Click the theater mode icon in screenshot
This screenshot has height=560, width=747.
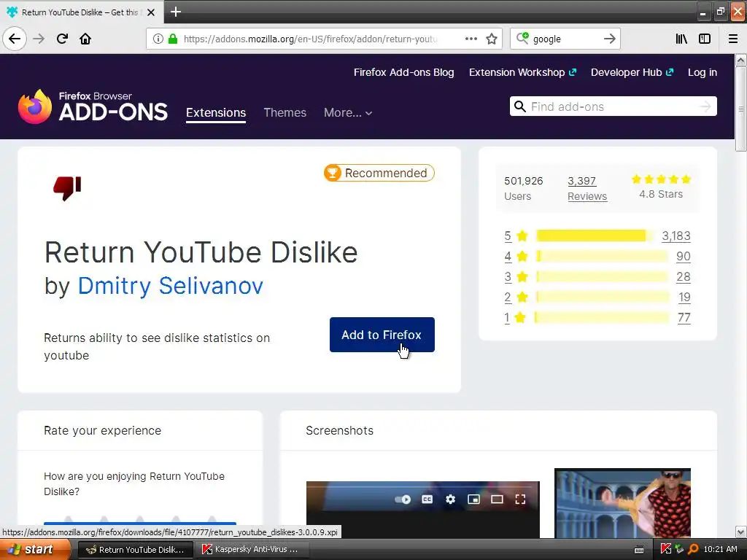click(497, 499)
